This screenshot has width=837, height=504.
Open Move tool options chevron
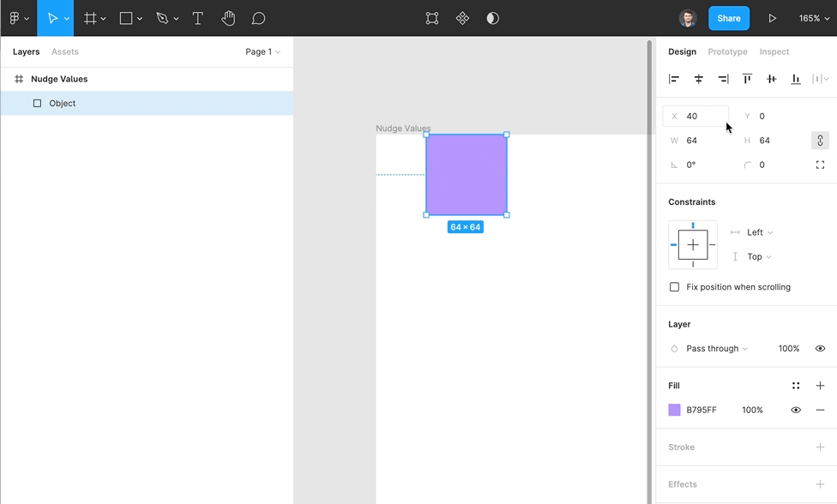(67, 19)
